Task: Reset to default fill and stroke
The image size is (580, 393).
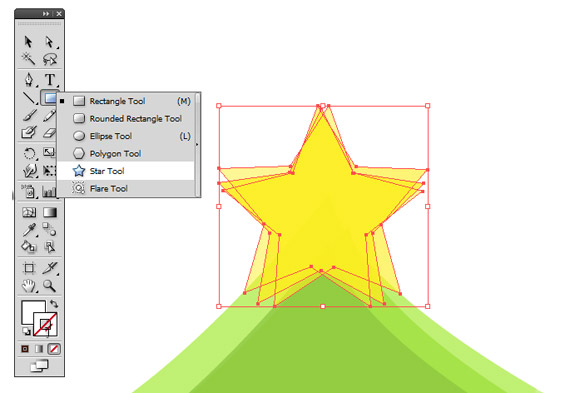Action: (26, 331)
